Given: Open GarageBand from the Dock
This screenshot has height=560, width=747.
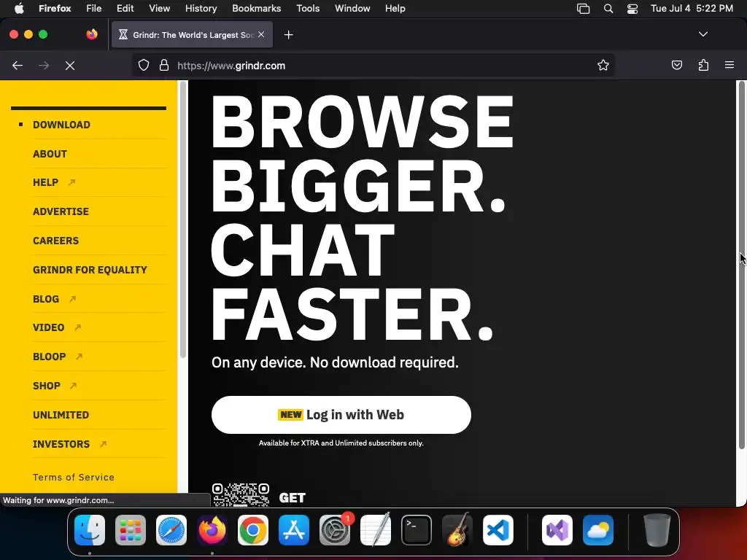Looking at the screenshot, I should [x=457, y=530].
